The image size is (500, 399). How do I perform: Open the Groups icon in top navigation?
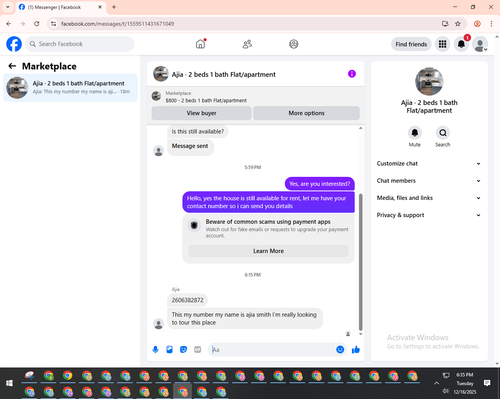tap(294, 44)
